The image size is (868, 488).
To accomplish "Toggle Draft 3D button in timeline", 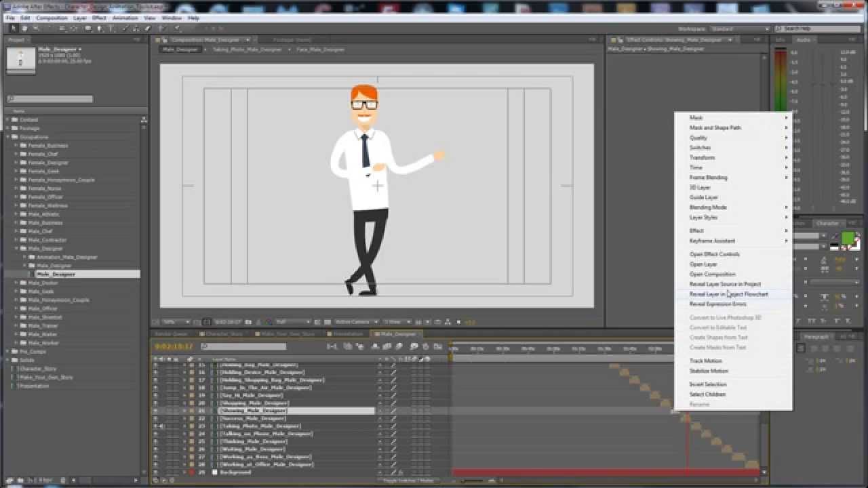I will 360,346.
